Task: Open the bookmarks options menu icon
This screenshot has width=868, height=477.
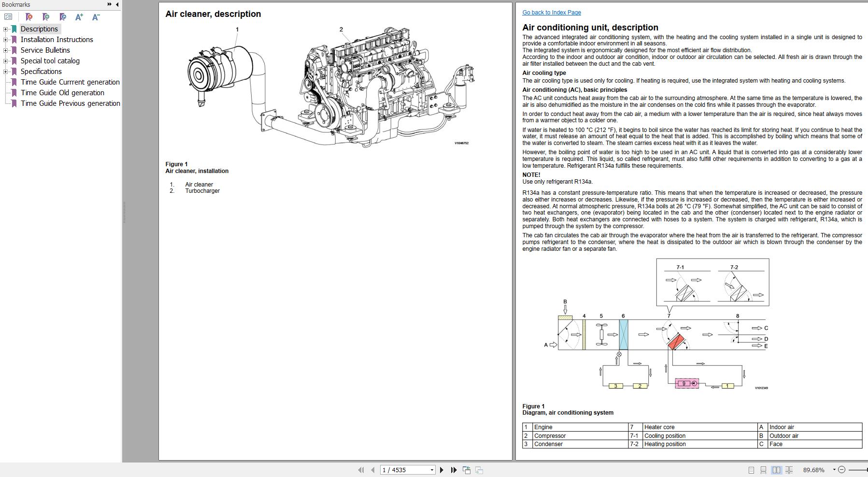Action: pyautogui.click(x=8, y=17)
